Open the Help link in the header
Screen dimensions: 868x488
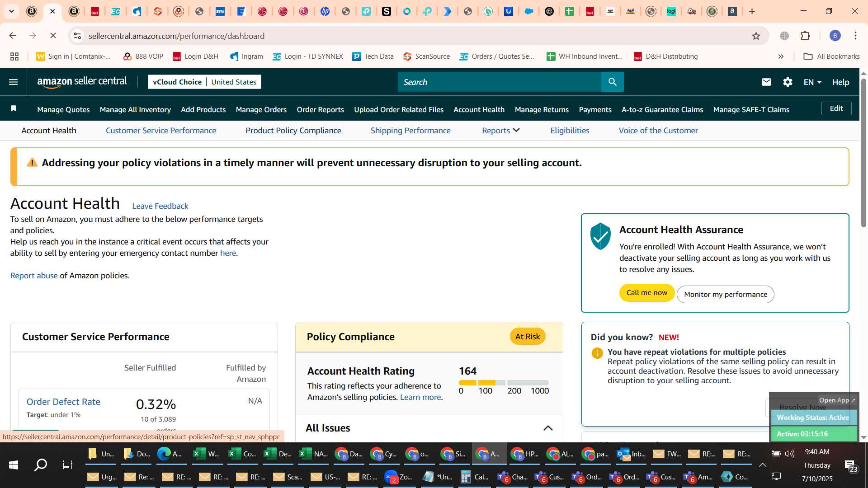(x=841, y=82)
